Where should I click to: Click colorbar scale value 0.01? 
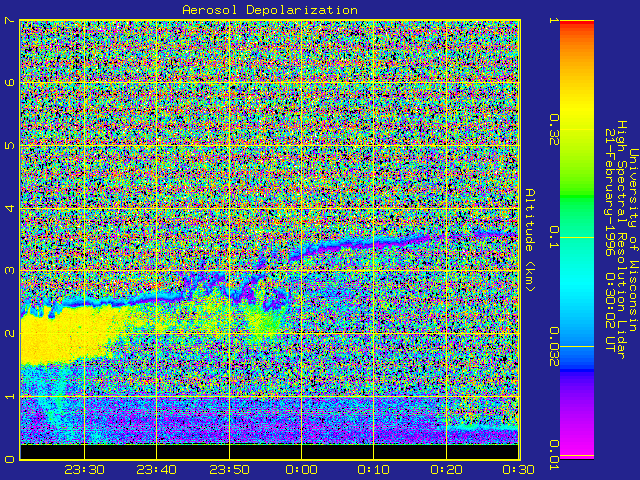point(554,455)
